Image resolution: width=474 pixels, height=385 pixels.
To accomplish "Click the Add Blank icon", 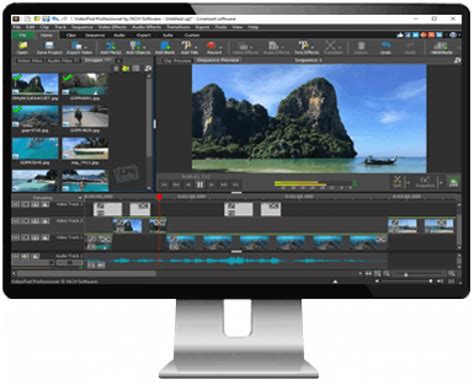I will coord(165,48).
